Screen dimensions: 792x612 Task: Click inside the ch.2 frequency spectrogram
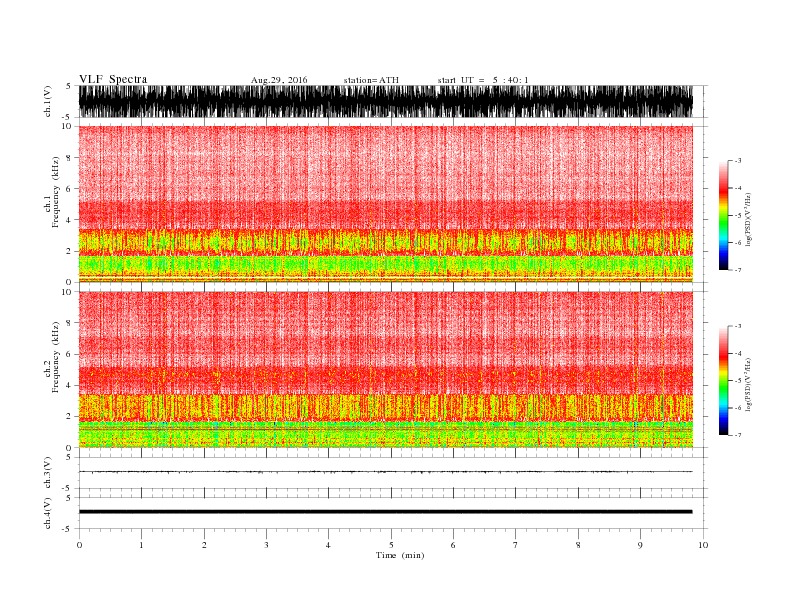(x=385, y=370)
